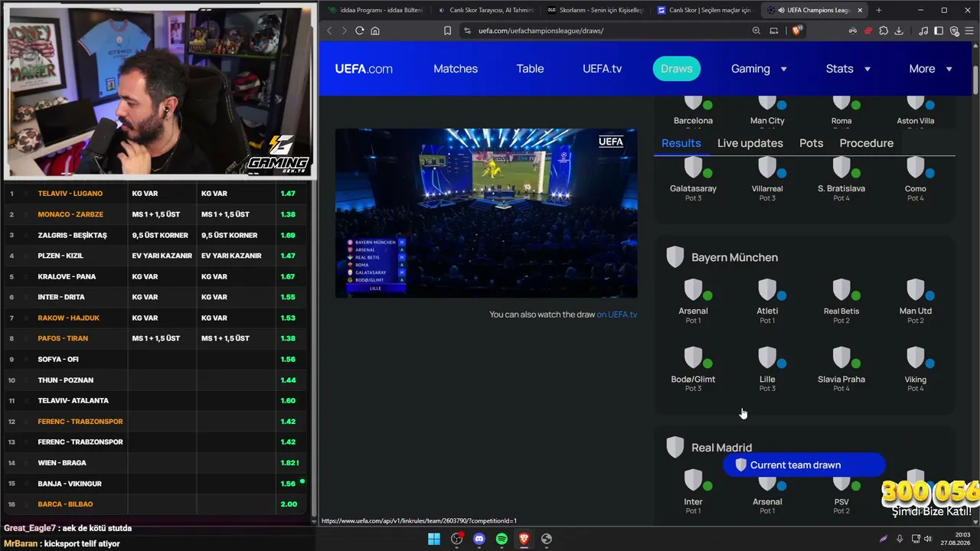Screen dimensions: 980x551
Task: Open Arsenal under Bayern München
Action: (693, 298)
